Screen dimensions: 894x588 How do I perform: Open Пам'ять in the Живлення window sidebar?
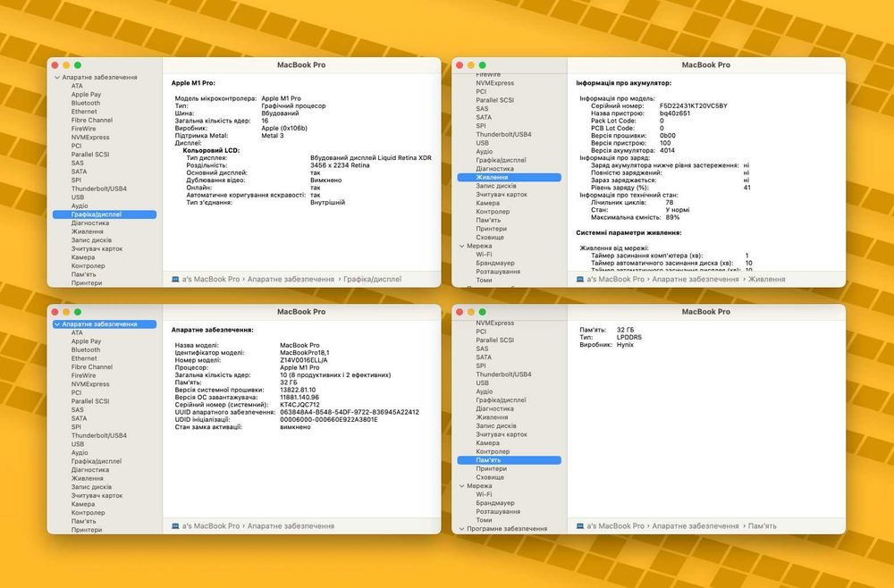(x=488, y=220)
